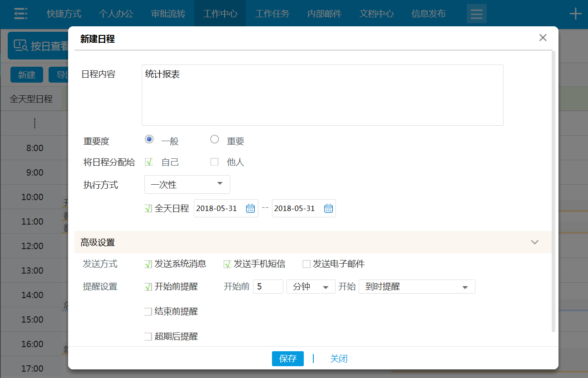Click the checkmark icon beside 自己
Screen dimensions: 588x378
click(x=148, y=162)
